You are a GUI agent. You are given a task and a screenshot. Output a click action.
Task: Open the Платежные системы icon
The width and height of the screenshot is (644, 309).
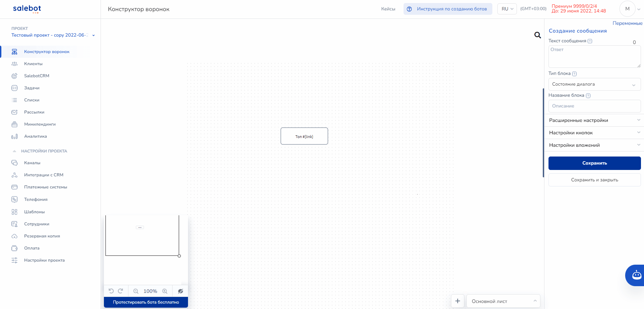[14, 187]
